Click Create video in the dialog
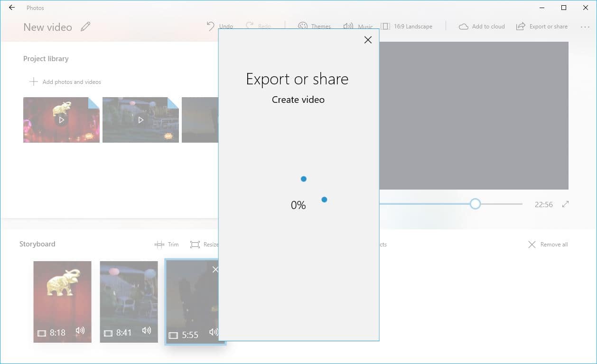The image size is (597, 364). click(x=298, y=100)
